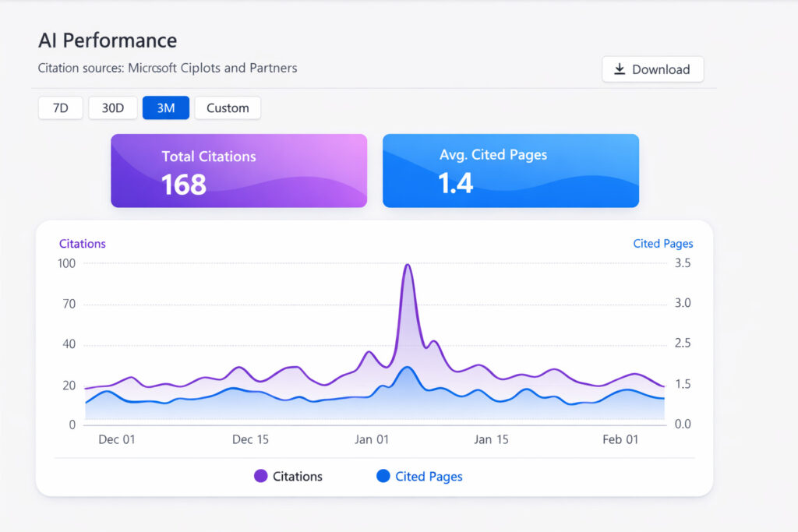
Task: Click the download arrow icon
Action: click(x=620, y=69)
